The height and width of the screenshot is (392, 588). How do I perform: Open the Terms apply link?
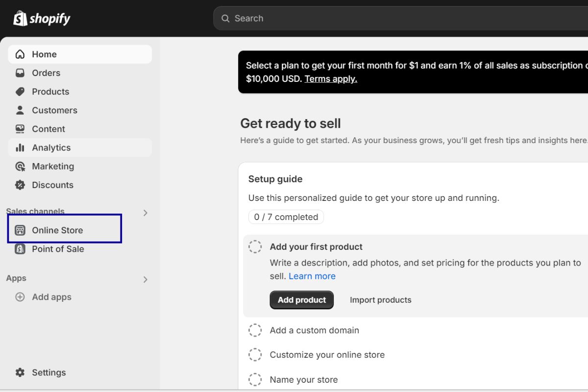click(x=331, y=78)
